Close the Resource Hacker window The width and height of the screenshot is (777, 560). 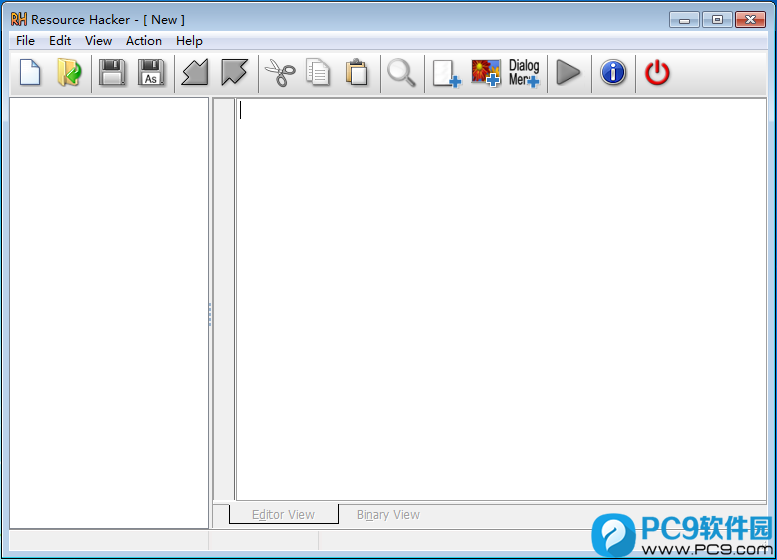pyautogui.click(x=750, y=20)
